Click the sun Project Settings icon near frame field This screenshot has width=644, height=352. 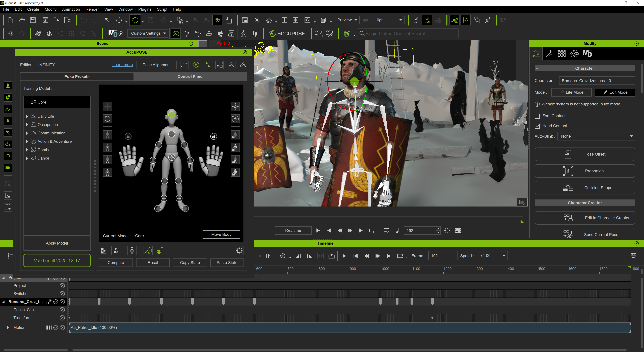(447, 231)
